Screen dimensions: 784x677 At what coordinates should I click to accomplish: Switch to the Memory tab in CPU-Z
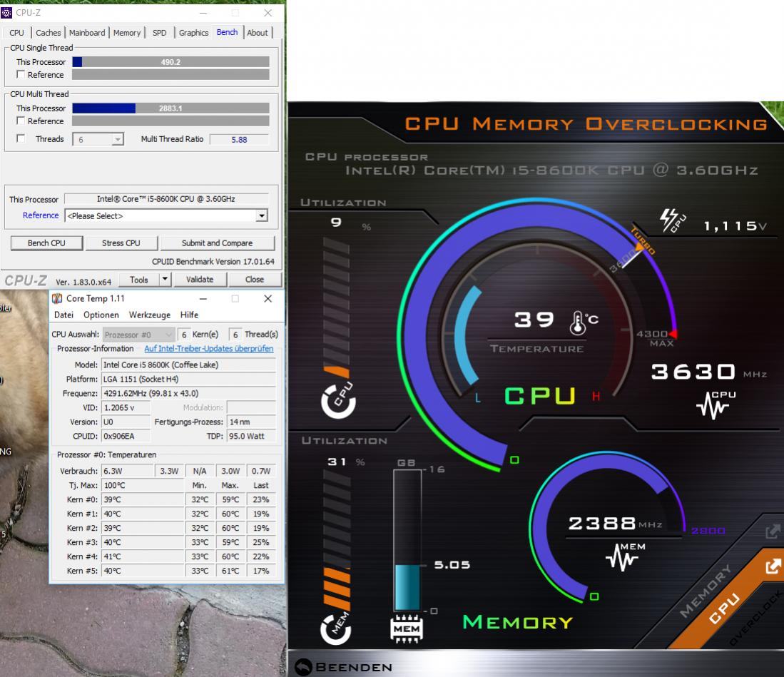[x=126, y=33]
